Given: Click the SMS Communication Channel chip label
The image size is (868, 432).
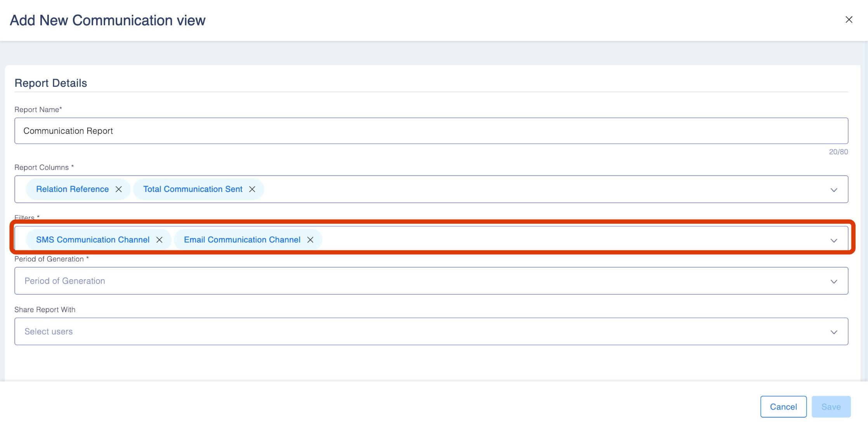Looking at the screenshot, I should pyautogui.click(x=93, y=240).
